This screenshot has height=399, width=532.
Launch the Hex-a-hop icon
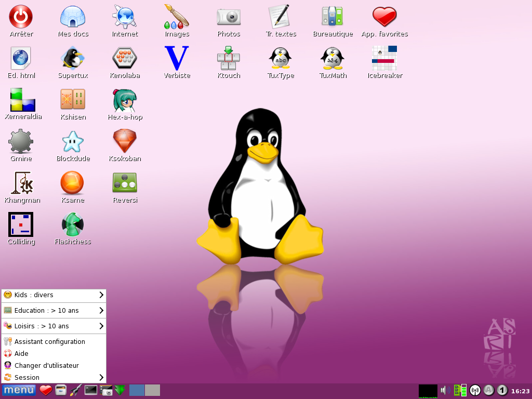click(x=125, y=100)
